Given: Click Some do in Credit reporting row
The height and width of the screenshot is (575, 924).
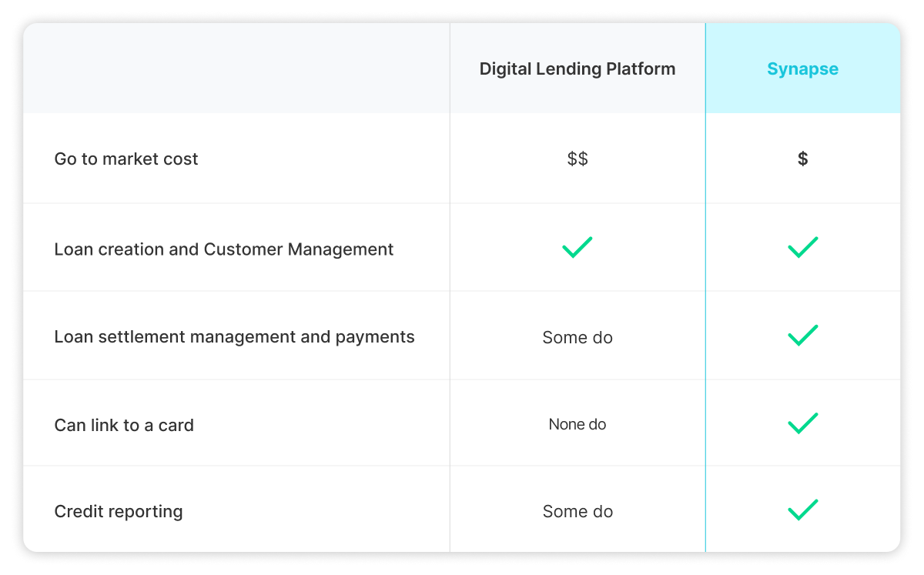Looking at the screenshot, I should point(577,512).
